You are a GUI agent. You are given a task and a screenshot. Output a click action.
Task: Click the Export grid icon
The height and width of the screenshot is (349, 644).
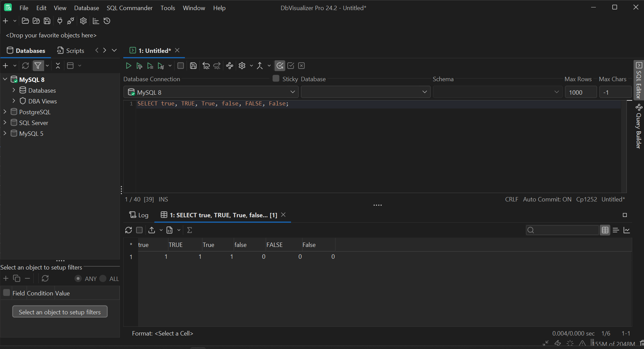click(152, 230)
